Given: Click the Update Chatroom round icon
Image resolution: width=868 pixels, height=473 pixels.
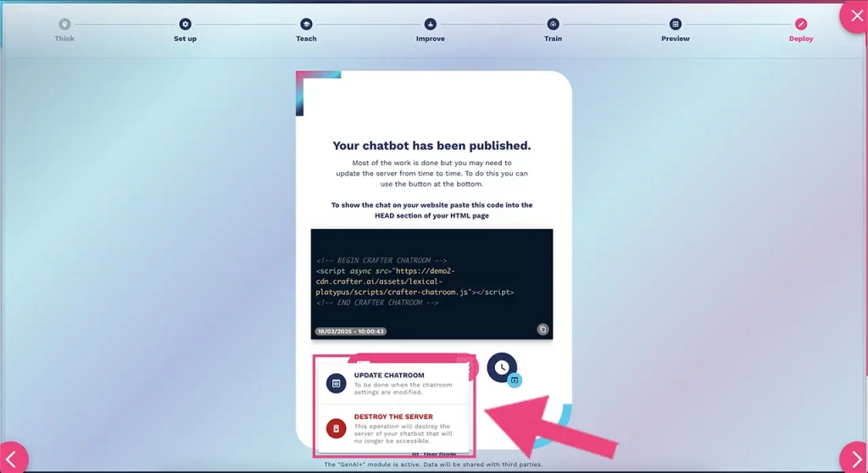Looking at the screenshot, I should pyautogui.click(x=336, y=383).
